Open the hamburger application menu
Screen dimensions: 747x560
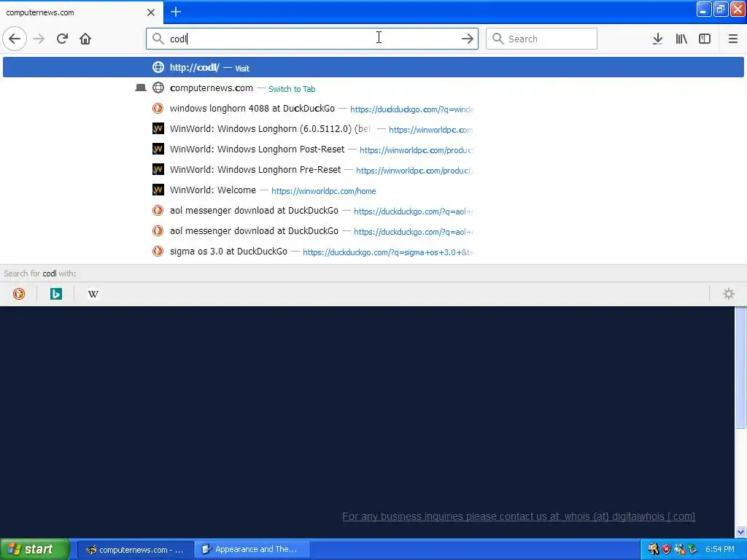coord(732,39)
